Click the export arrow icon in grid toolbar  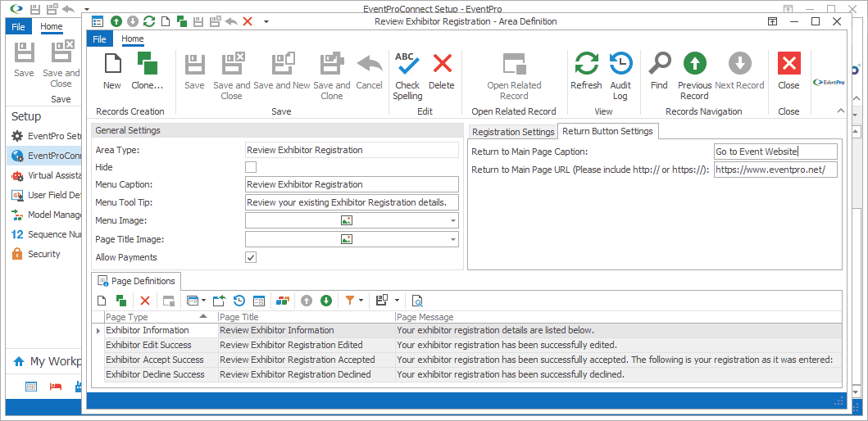(220, 301)
